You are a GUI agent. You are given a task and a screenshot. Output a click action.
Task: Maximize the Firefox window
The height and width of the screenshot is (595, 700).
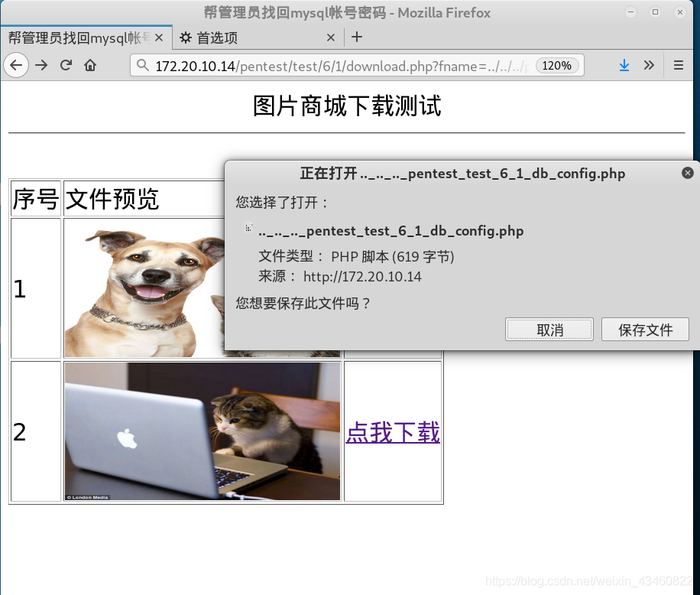pos(655,12)
